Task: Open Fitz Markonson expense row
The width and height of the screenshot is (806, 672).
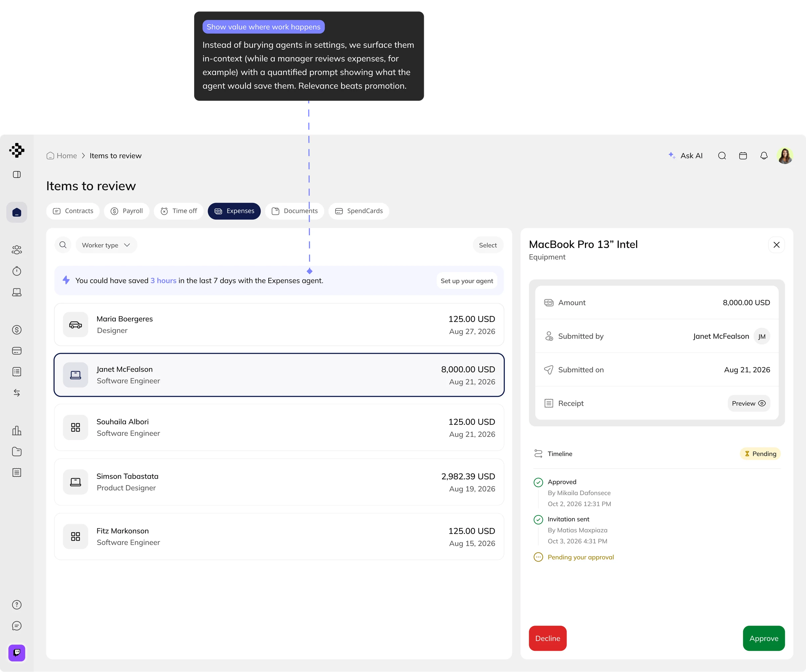Action: click(x=279, y=537)
